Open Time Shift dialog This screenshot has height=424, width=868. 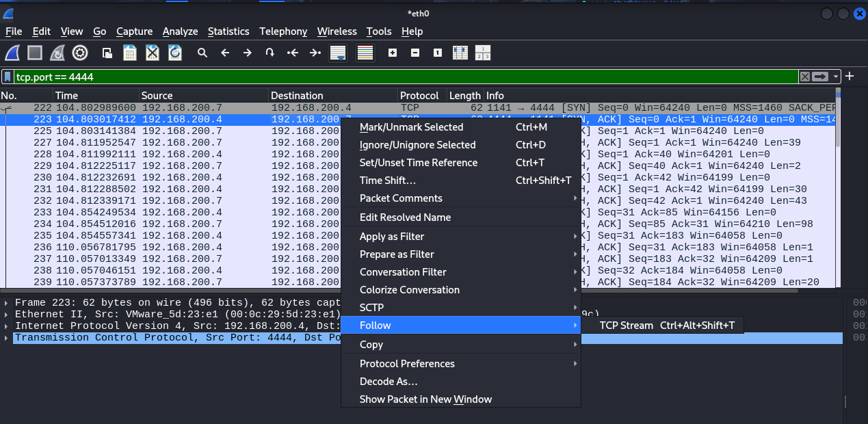click(x=461, y=181)
